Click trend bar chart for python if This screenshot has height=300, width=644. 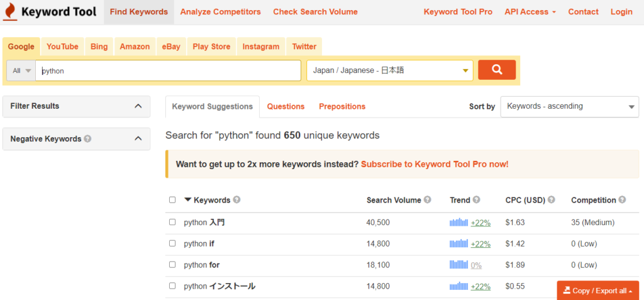point(458,243)
